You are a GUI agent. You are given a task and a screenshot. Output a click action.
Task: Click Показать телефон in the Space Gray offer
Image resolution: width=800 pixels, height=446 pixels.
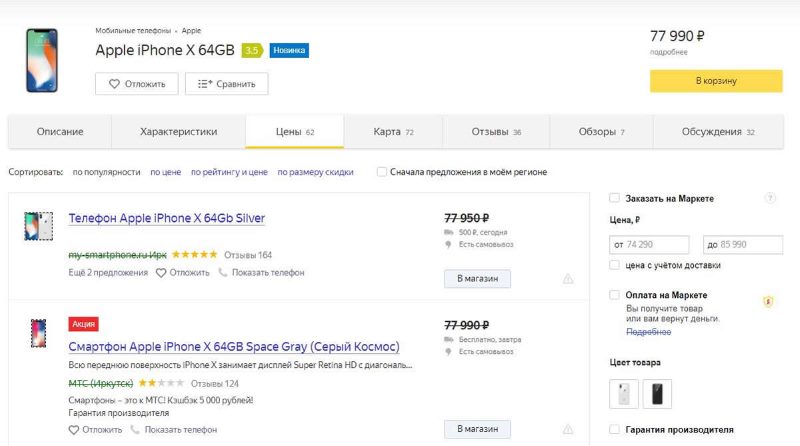[x=174, y=430]
